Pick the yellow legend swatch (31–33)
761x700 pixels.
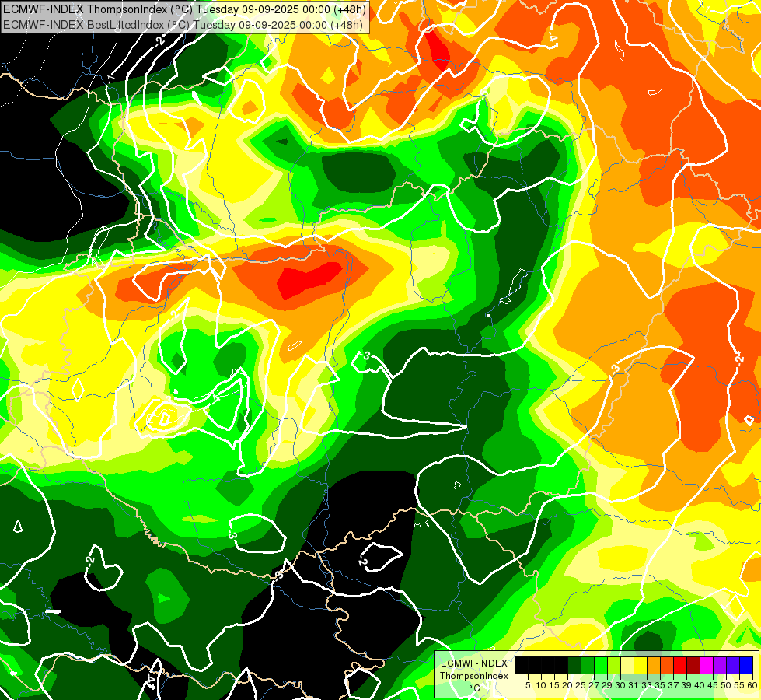tap(641, 666)
